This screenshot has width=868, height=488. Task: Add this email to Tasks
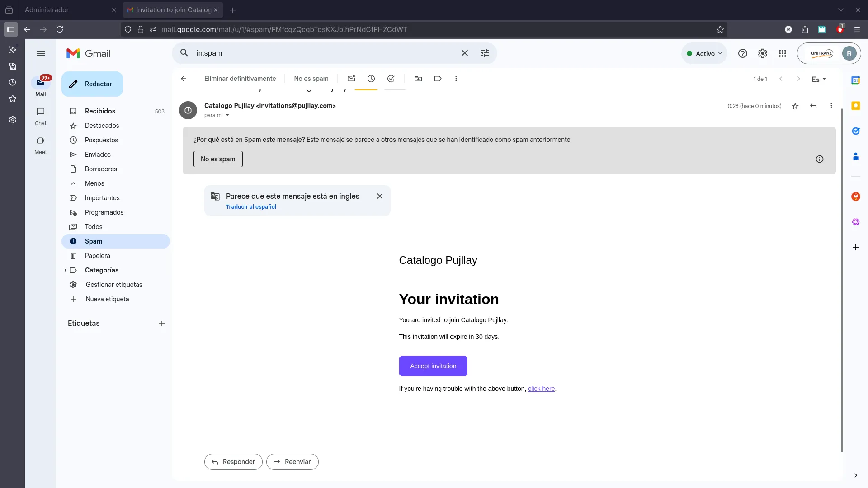pos(392,79)
